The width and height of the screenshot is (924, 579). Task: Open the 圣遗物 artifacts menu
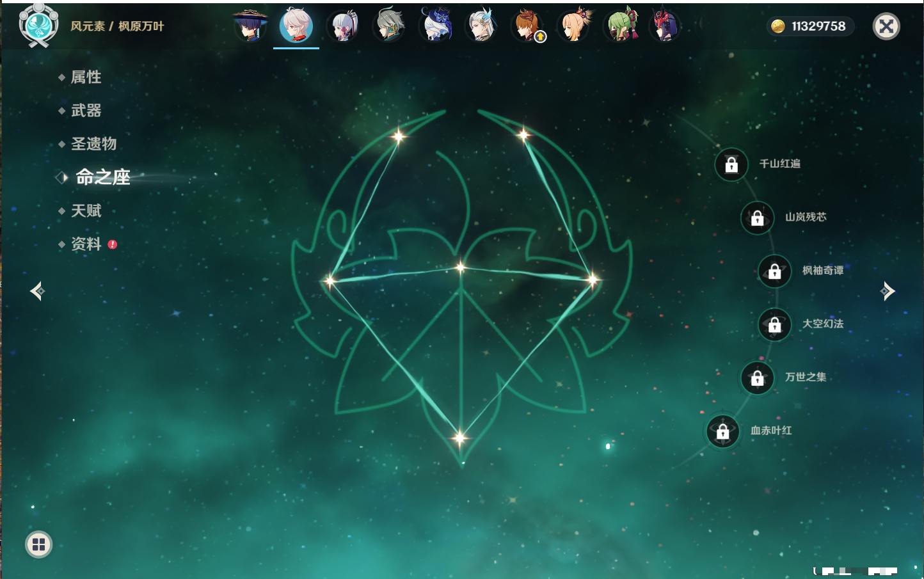93,144
